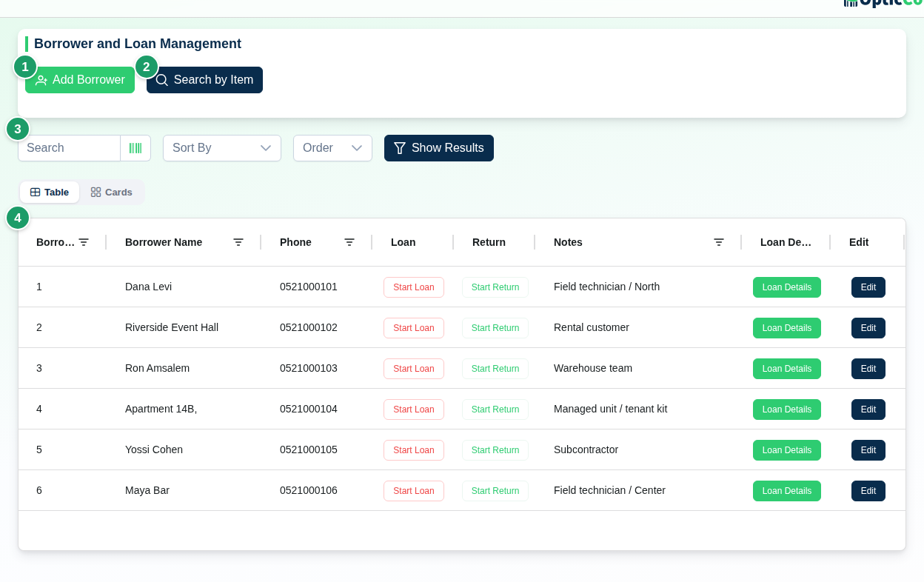Click the note Field technician / North
924x585 pixels.
[x=606, y=287]
